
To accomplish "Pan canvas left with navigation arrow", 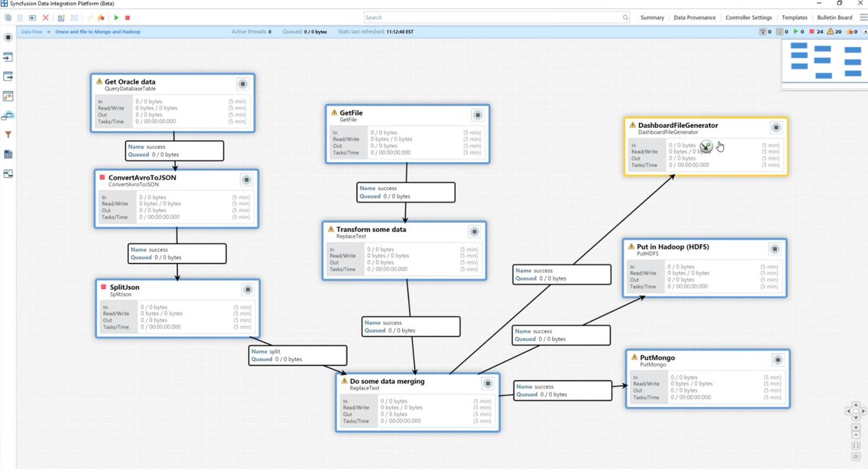I will (849, 411).
